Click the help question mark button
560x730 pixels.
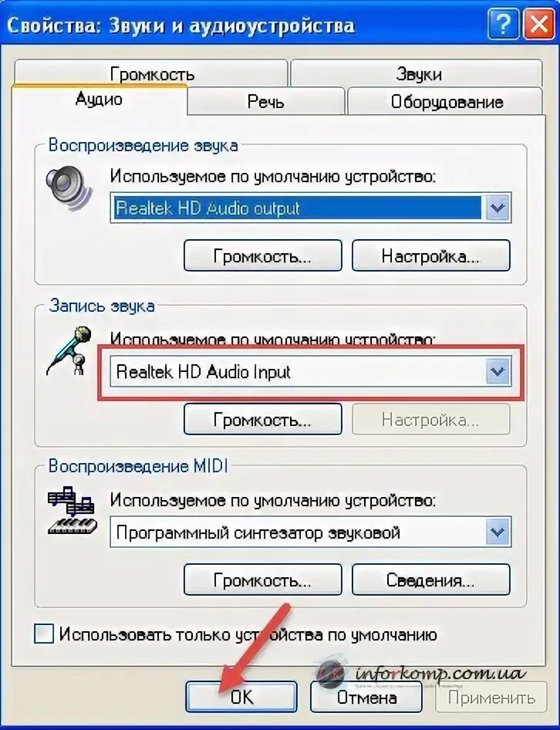click(503, 24)
